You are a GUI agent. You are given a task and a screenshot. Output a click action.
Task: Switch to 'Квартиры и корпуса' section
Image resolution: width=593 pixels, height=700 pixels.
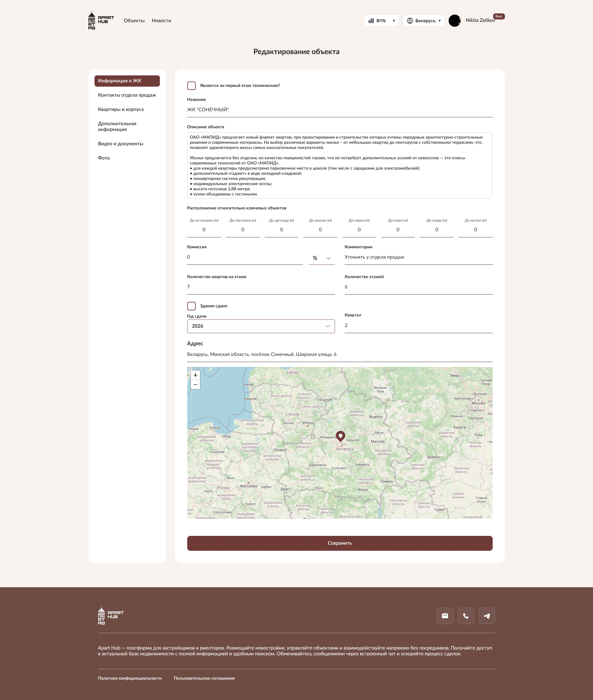tap(121, 109)
